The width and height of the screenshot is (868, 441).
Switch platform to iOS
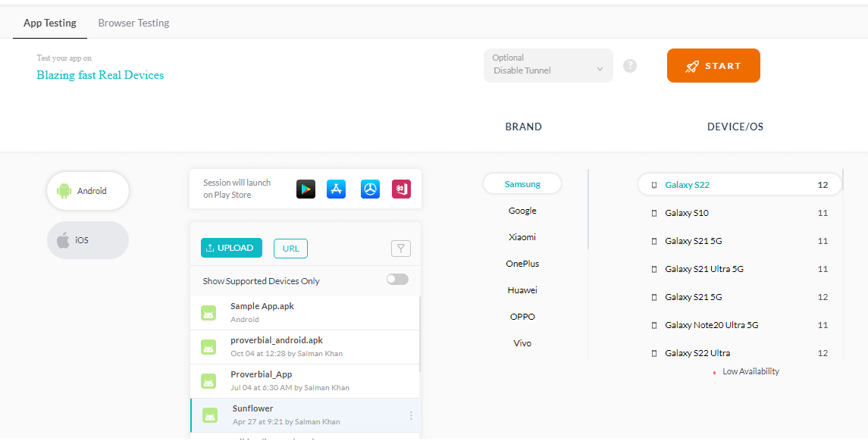tap(87, 239)
